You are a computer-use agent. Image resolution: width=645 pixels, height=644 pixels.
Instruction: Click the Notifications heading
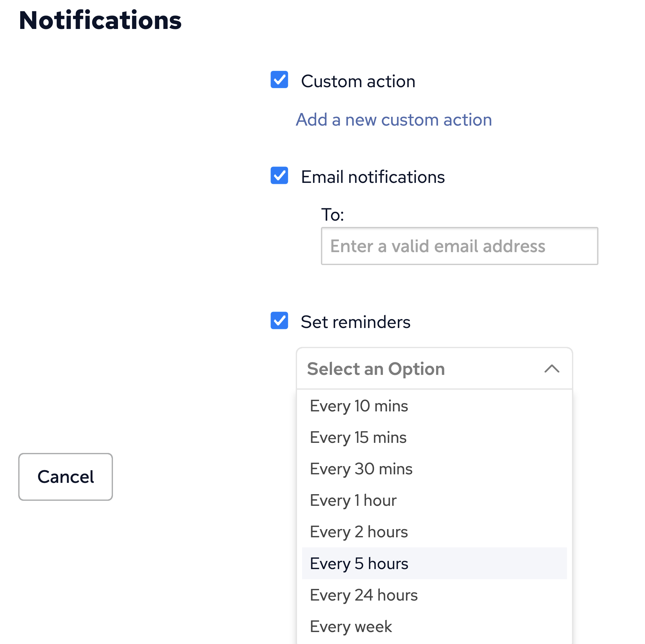point(100,20)
